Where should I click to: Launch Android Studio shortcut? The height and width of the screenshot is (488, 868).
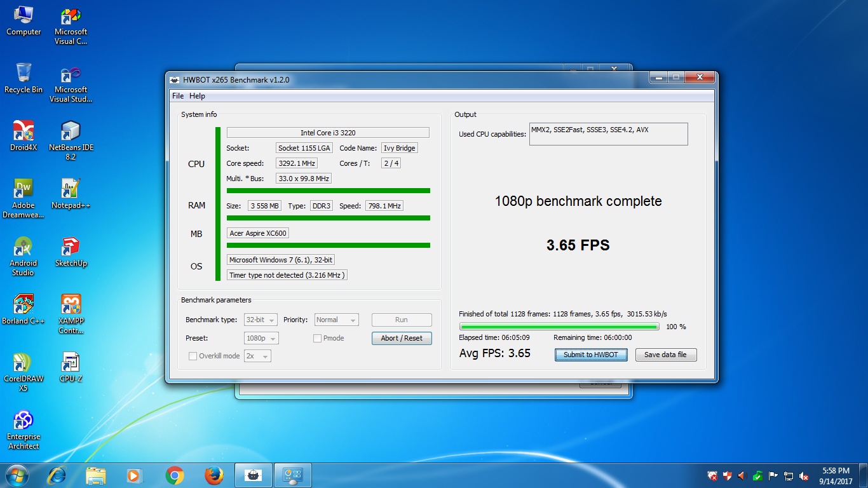24,257
